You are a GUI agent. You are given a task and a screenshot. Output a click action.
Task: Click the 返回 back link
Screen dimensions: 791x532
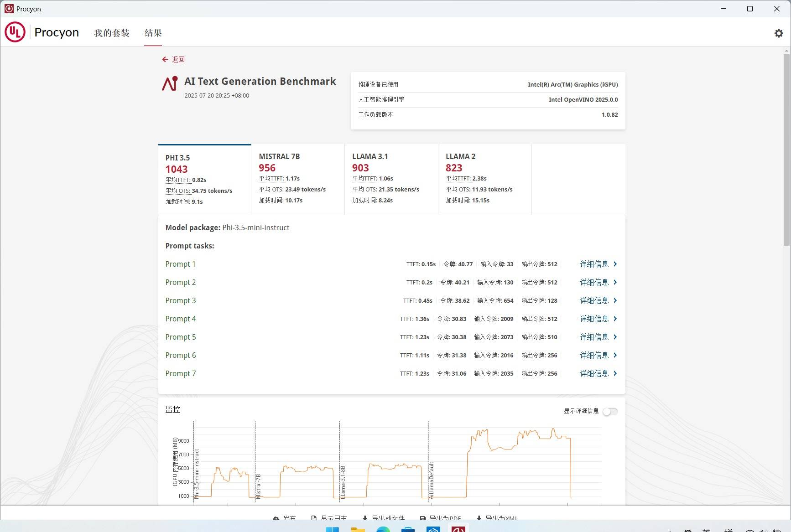[178, 59]
